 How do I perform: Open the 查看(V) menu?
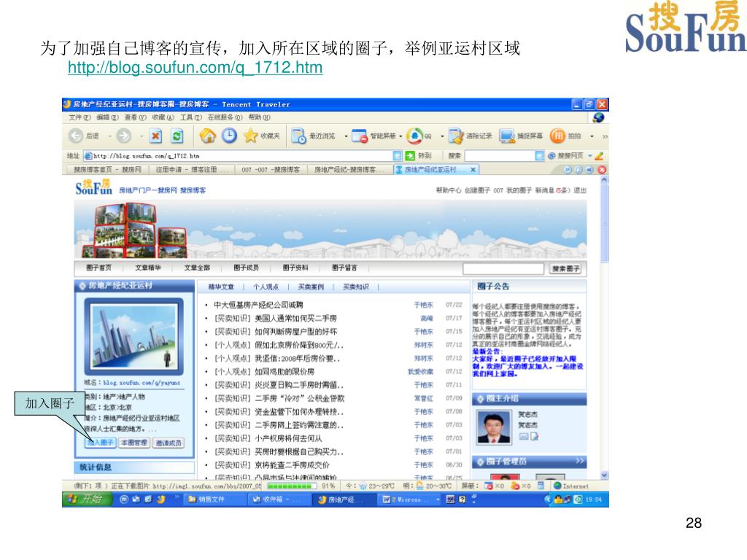(135, 117)
